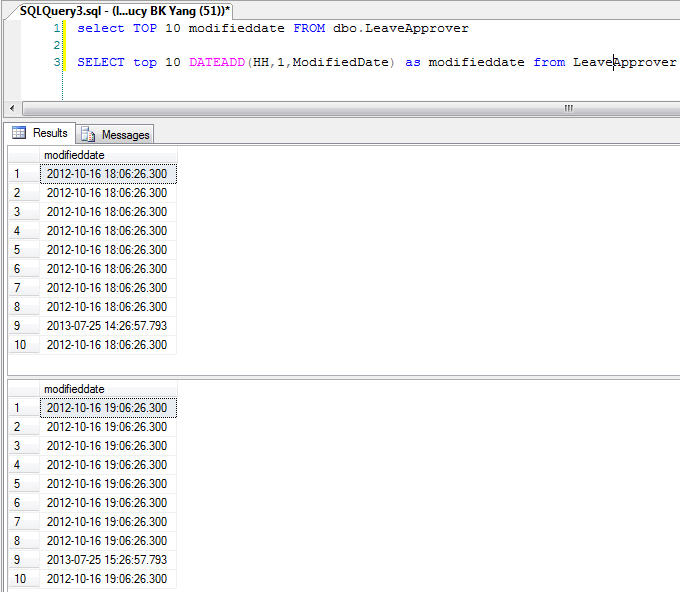Click the Messages tab icon

coord(88,134)
